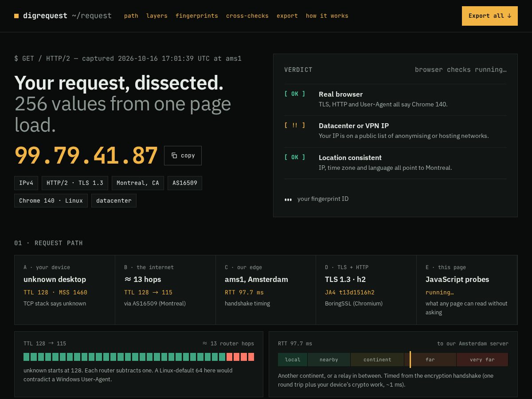Click the Export all button
The height and width of the screenshot is (399, 532).
(490, 16)
